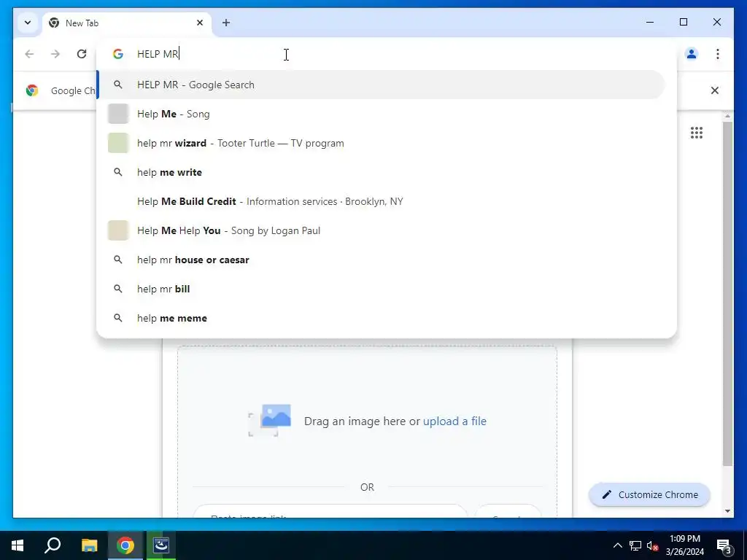The height and width of the screenshot is (560, 747).
Task: Click the image drop placeholder icon
Action: [270, 420]
